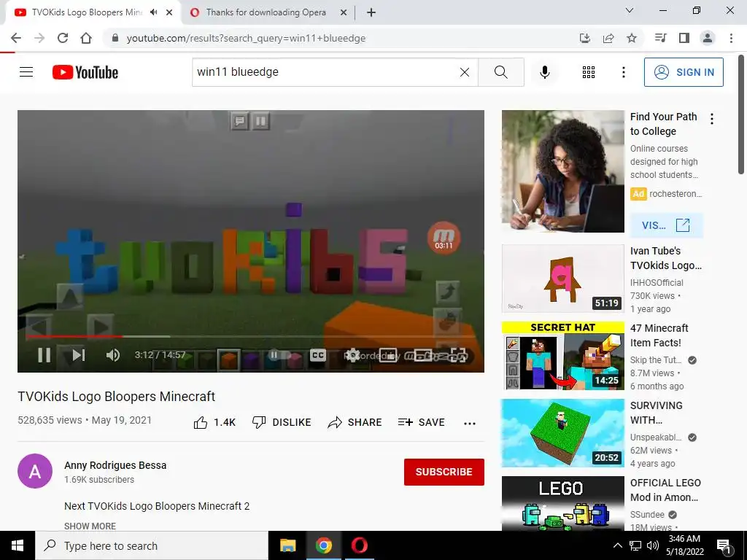Toggle closed captions with CC button
Viewport: 747px width, 560px height.
pos(318,355)
